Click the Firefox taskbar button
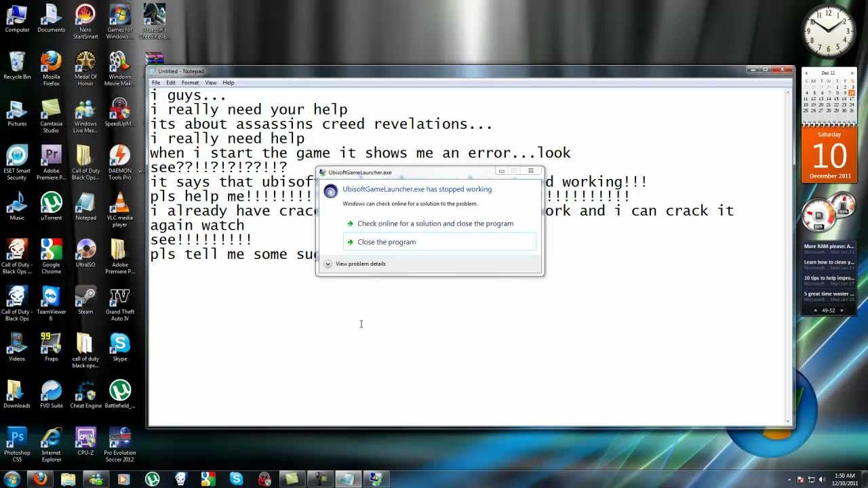Screen dimensions: 868x488 point(40,479)
